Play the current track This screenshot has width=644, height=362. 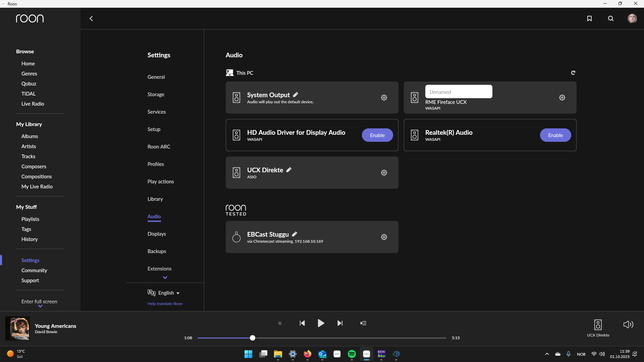pyautogui.click(x=321, y=323)
